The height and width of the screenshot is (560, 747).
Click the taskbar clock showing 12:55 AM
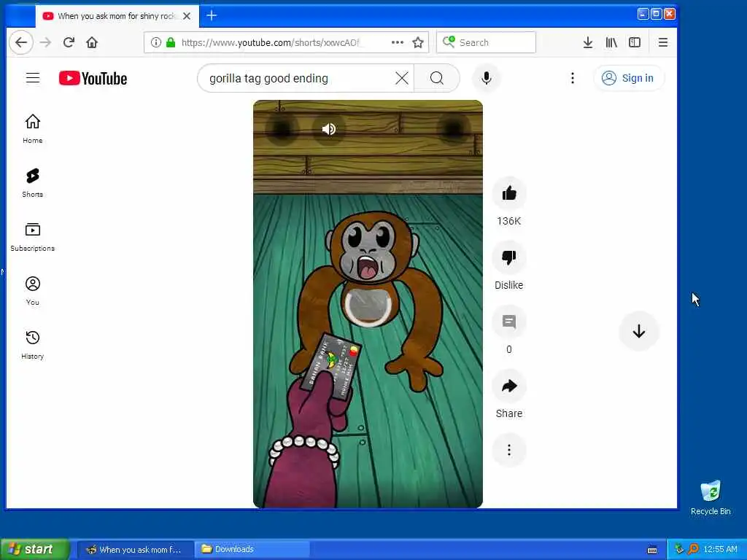(x=720, y=550)
